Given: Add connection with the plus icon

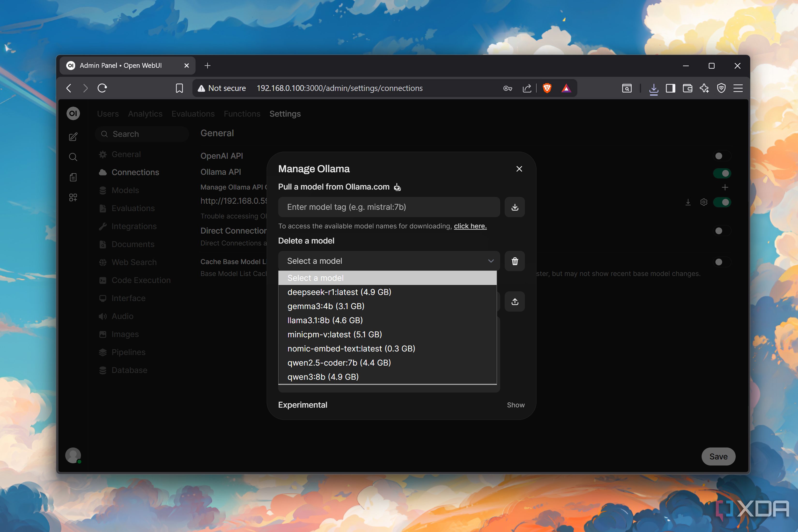Looking at the screenshot, I should click(x=725, y=187).
